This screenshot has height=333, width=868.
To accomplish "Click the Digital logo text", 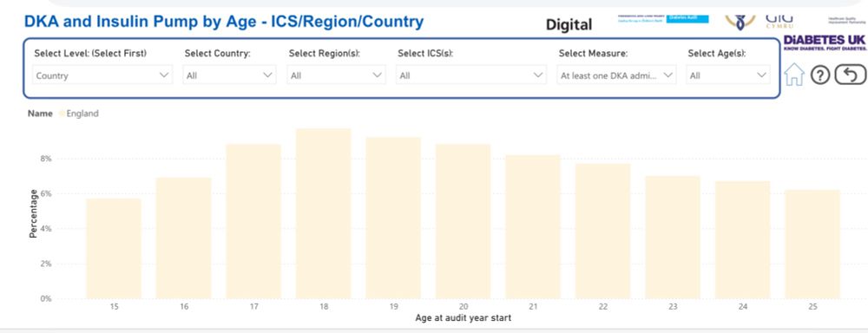I will pos(569,24).
